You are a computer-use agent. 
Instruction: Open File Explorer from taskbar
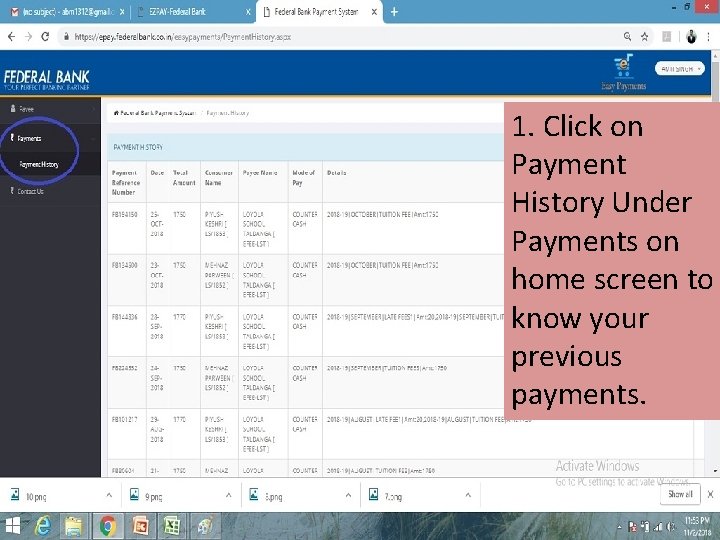click(x=73, y=526)
